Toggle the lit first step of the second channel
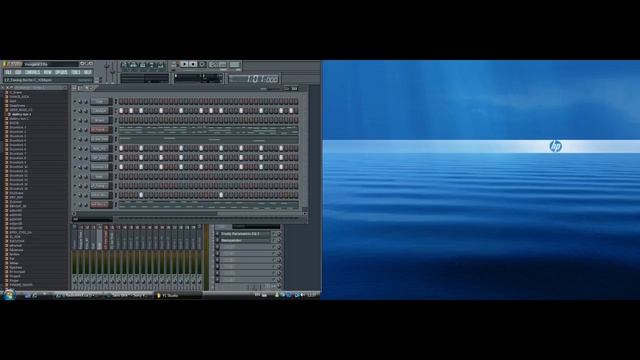The width and height of the screenshot is (640, 360). (x=121, y=111)
